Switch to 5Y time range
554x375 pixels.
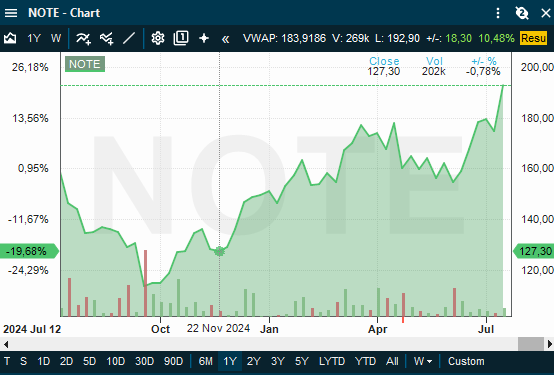tap(302, 361)
